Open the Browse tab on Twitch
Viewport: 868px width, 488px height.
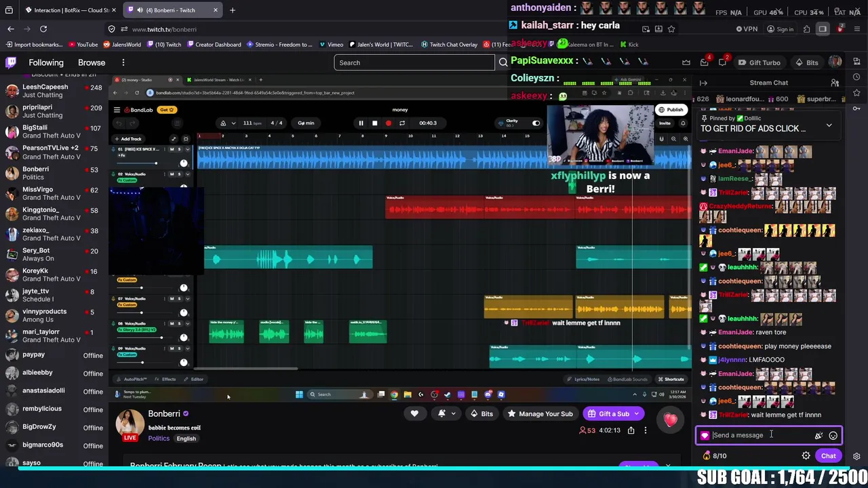92,62
